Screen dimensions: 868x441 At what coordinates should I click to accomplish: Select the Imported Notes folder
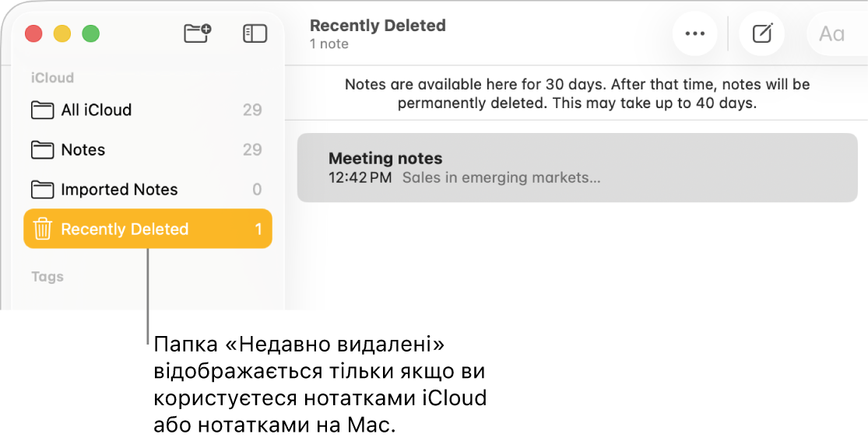click(x=119, y=189)
